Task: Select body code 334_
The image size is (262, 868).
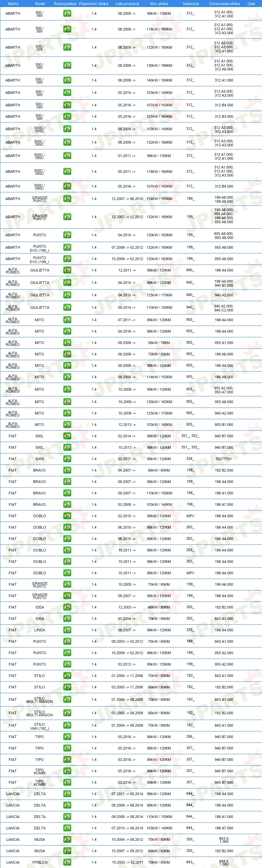Action: click(190, 459)
